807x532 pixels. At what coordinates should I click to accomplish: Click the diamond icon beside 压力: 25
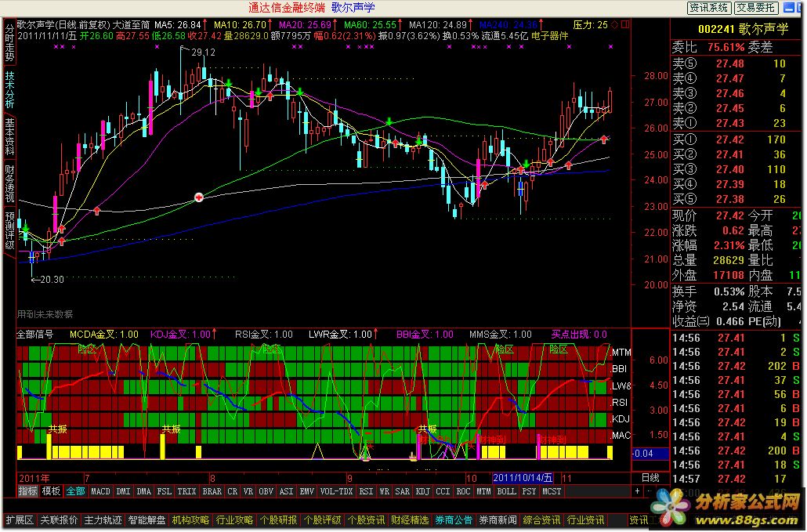point(614,25)
